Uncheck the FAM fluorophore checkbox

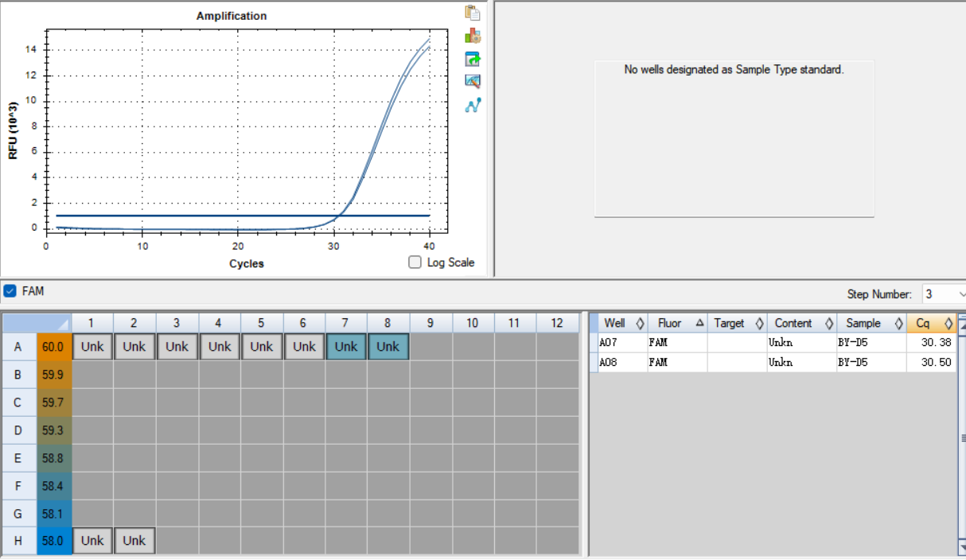click(x=10, y=291)
